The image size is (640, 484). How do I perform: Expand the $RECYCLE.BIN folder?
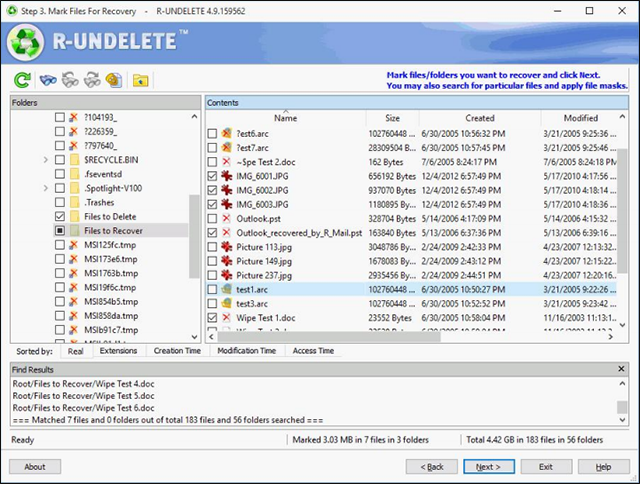(46, 160)
